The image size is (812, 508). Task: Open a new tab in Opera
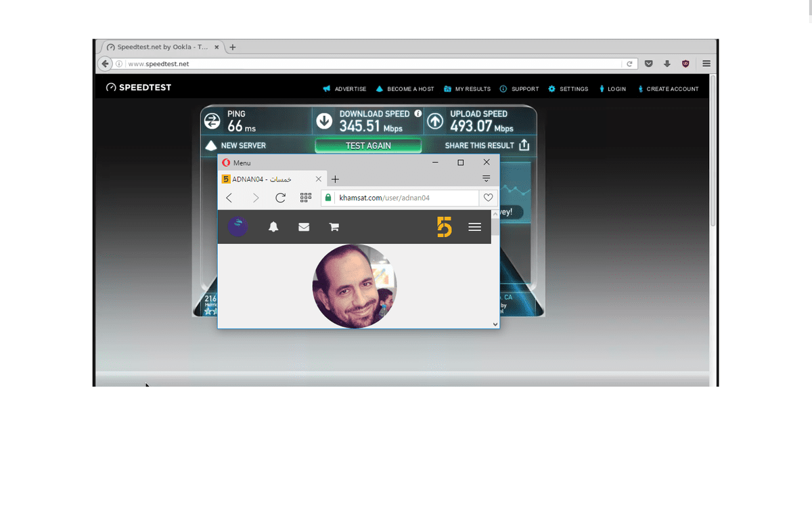click(335, 179)
